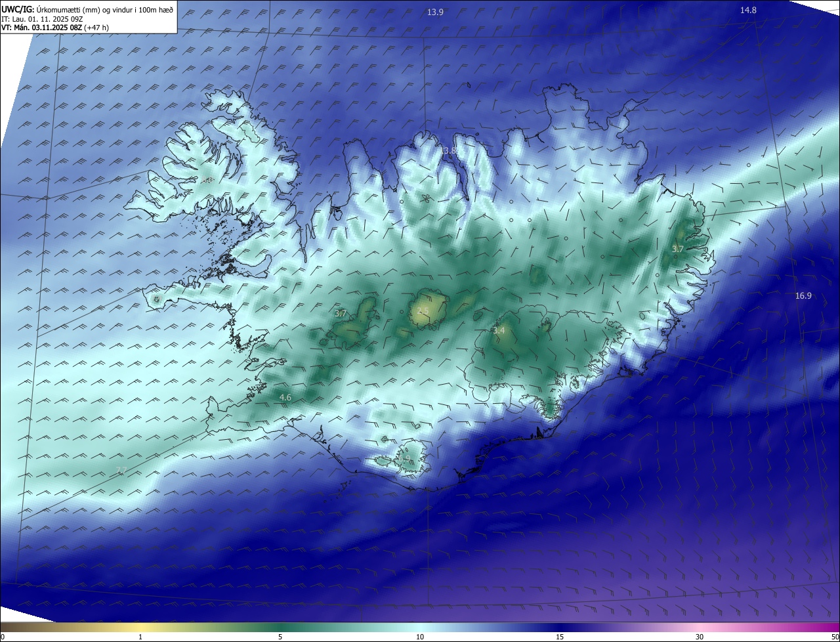Click the 16.9 value label
This screenshot has height=642, width=840.
pos(803,296)
